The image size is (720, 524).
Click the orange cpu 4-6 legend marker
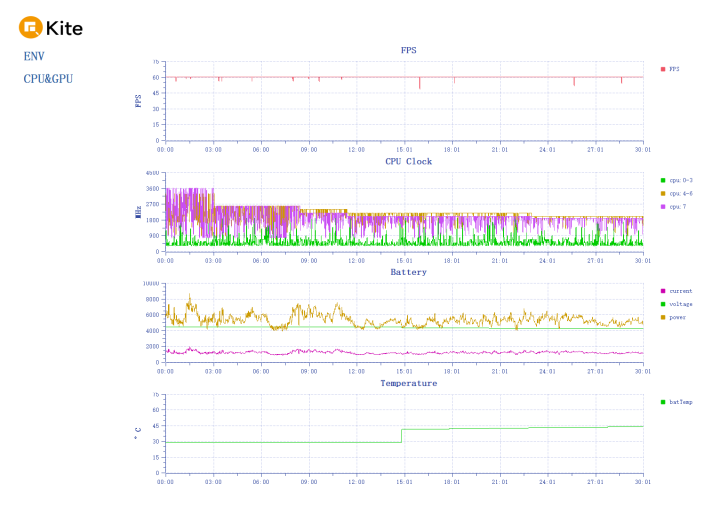coord(663,194)
